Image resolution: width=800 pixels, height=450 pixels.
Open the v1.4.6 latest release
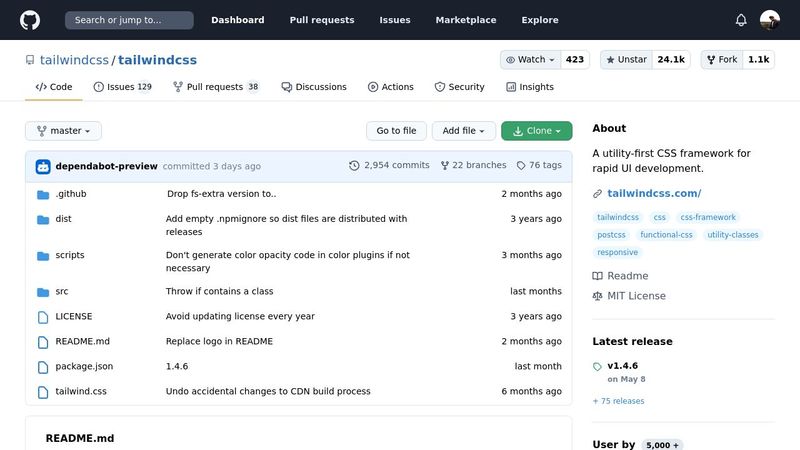pyautogui.click(x=622, y=366)
